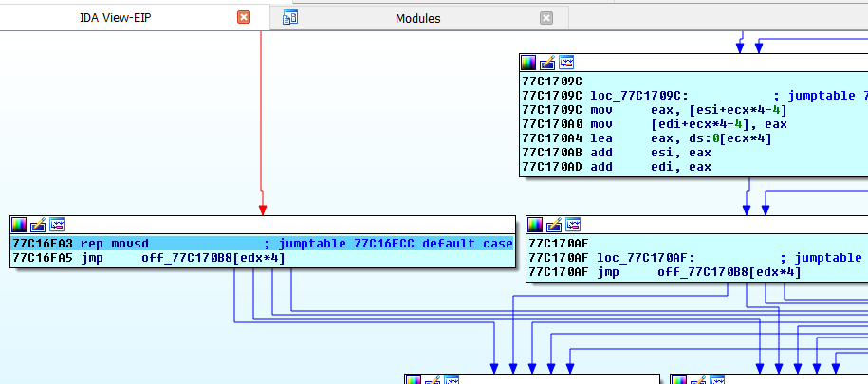Click the group nodes icon on the loc_77C1709C block
Screen dimensions: 868x384
(x=566, y=63)
